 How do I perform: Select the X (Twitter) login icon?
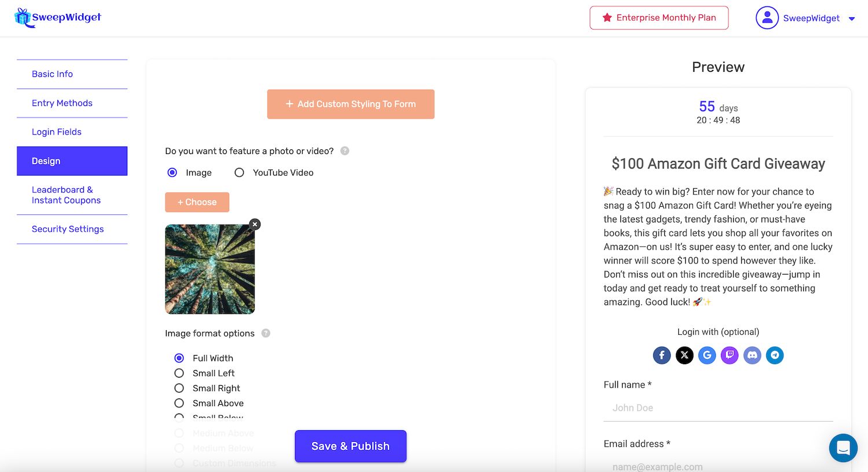(x=684, y=355)
